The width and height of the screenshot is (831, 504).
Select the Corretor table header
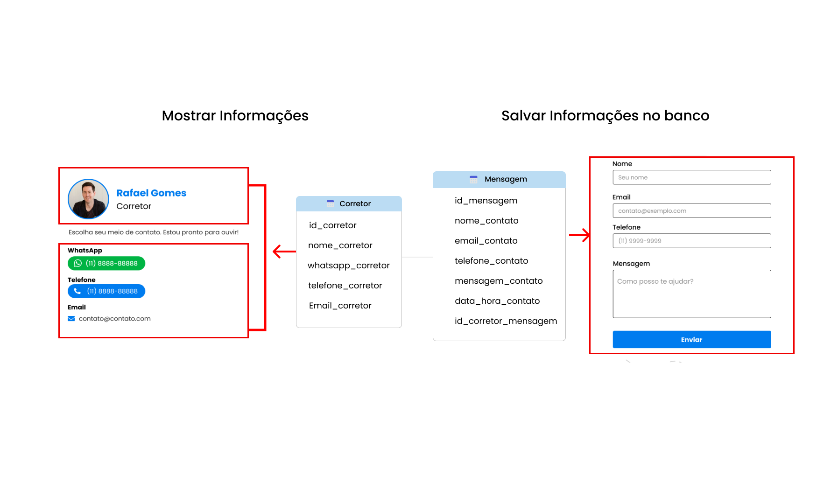349,203
